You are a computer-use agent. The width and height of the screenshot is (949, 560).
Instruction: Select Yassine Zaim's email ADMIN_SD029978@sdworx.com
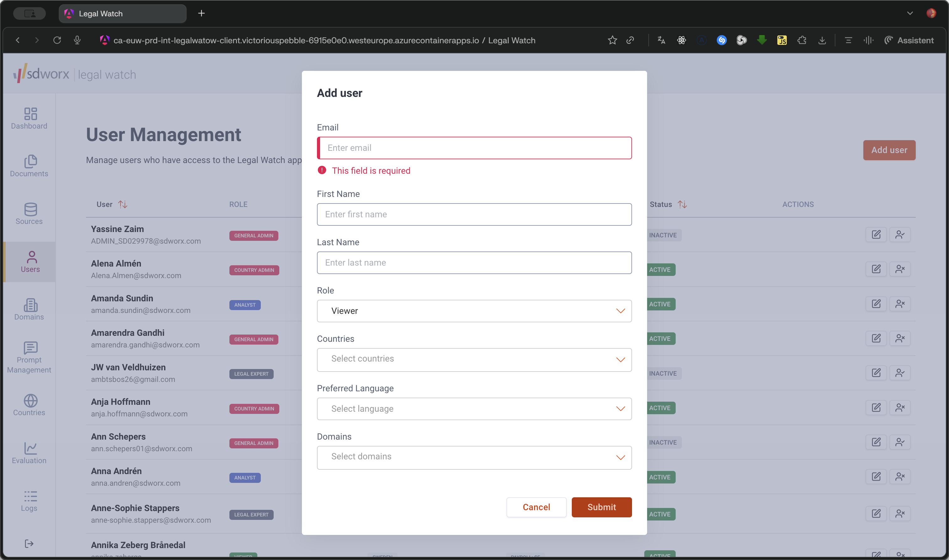[x=146, y=241]
